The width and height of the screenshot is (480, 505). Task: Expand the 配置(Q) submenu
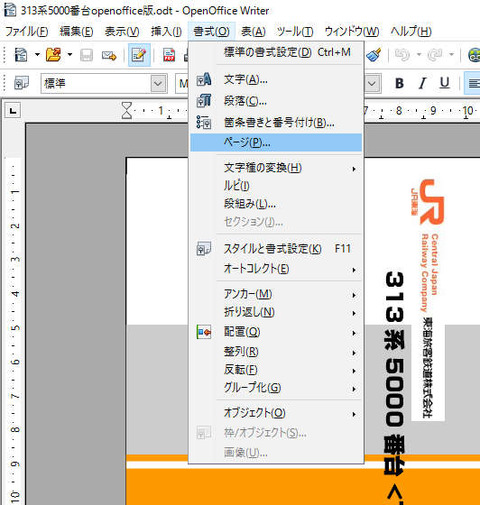[276, 332]
